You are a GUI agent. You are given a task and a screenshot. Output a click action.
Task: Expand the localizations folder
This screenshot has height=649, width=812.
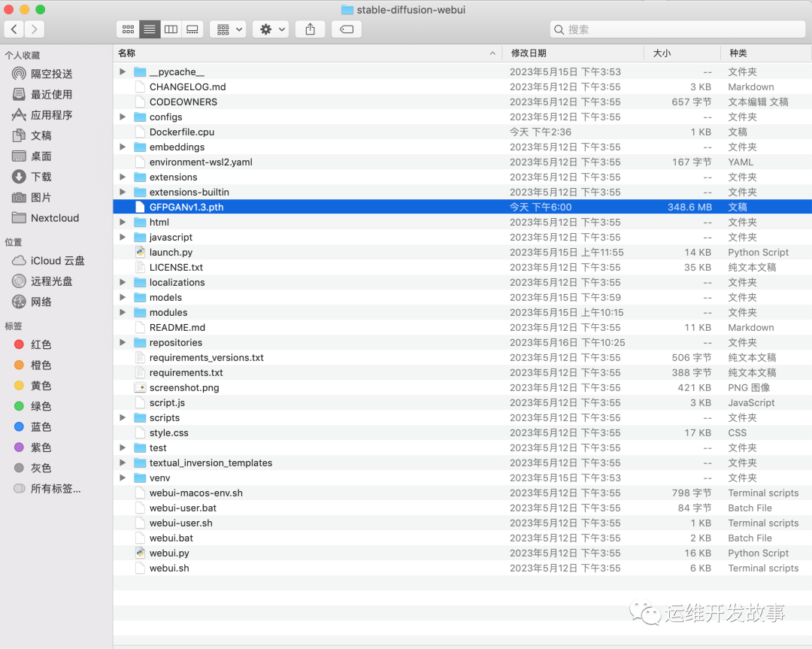pos(123,282)
